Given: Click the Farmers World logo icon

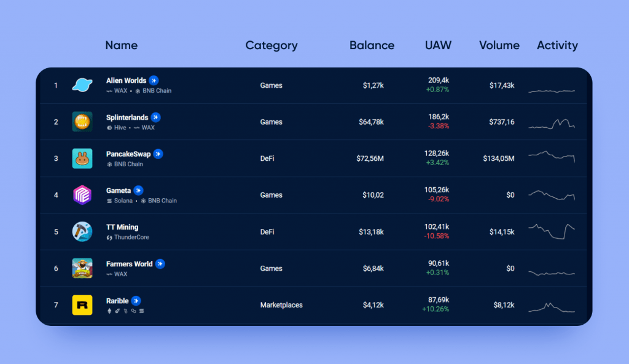Looking at the screenshot, I should click(82, 268).
